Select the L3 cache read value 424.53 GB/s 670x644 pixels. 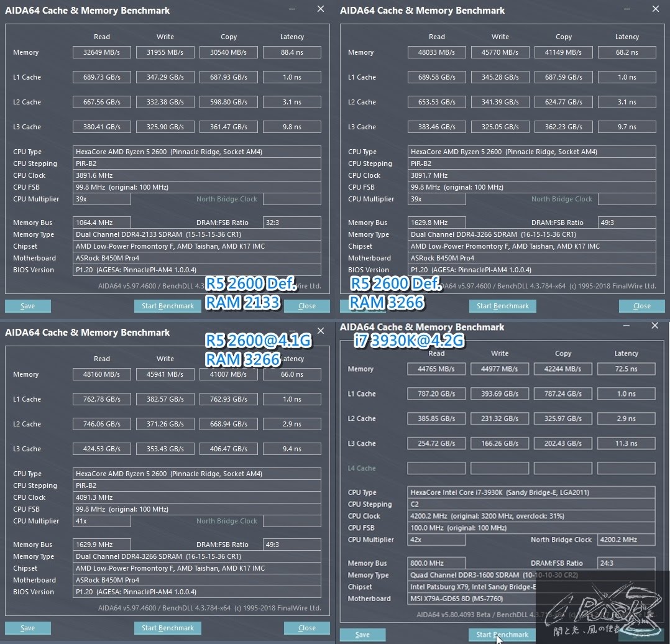(x=102, y=449)
